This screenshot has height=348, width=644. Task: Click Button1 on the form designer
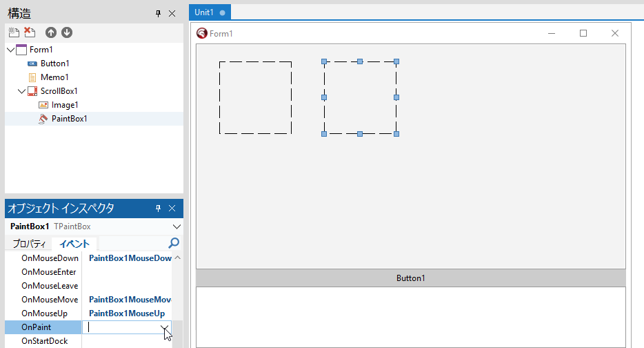click(410, 278)
